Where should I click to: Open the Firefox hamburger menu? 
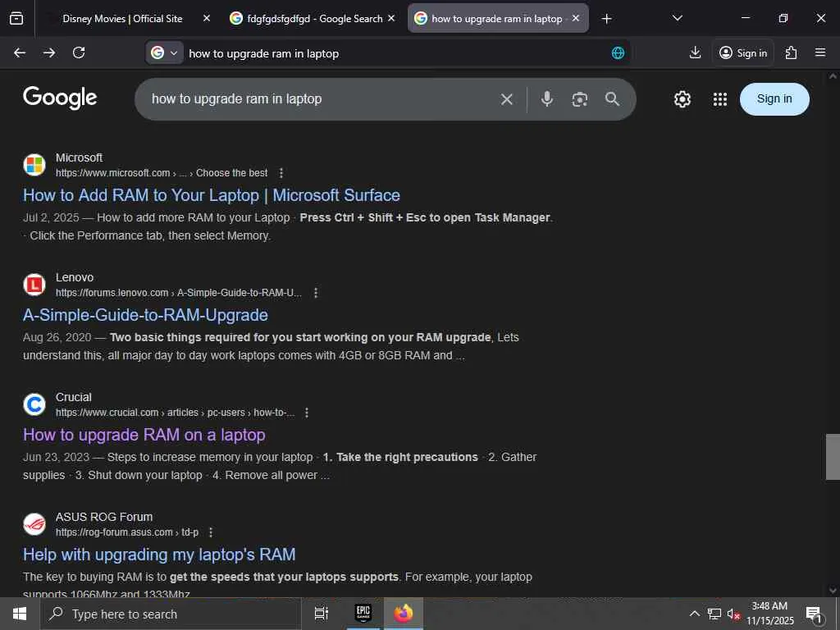[820, 52]
